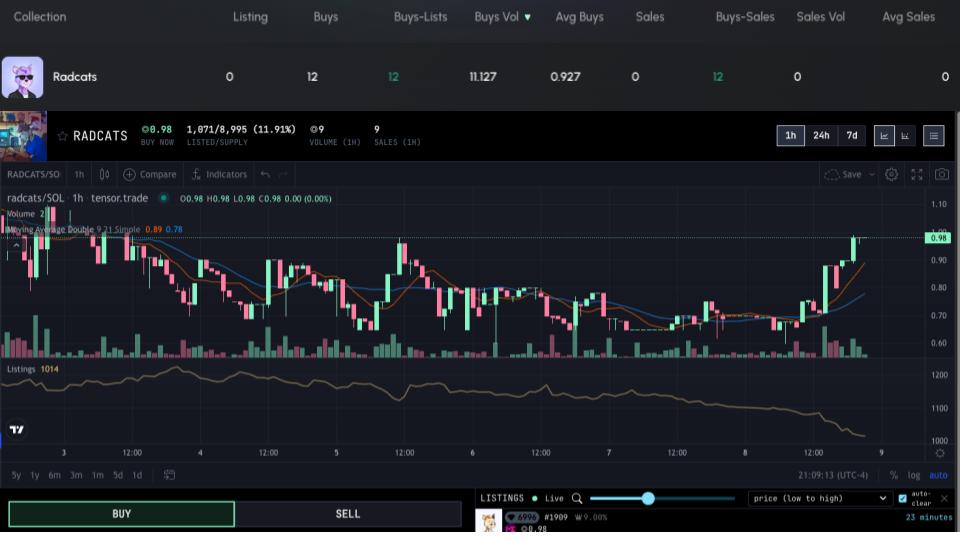Open the Indicators menu
Image resolution: width=960 pixels, height=540 pixels.
click(219, 174)
